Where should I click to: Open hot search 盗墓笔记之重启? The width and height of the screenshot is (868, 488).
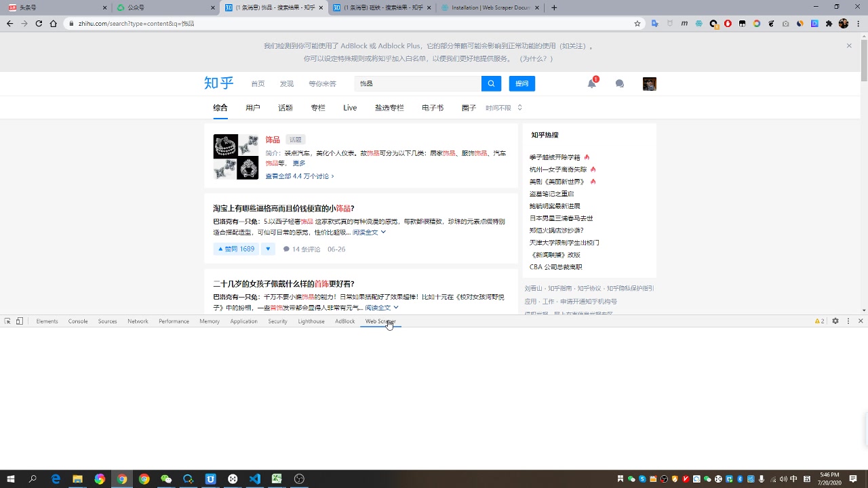551,194
